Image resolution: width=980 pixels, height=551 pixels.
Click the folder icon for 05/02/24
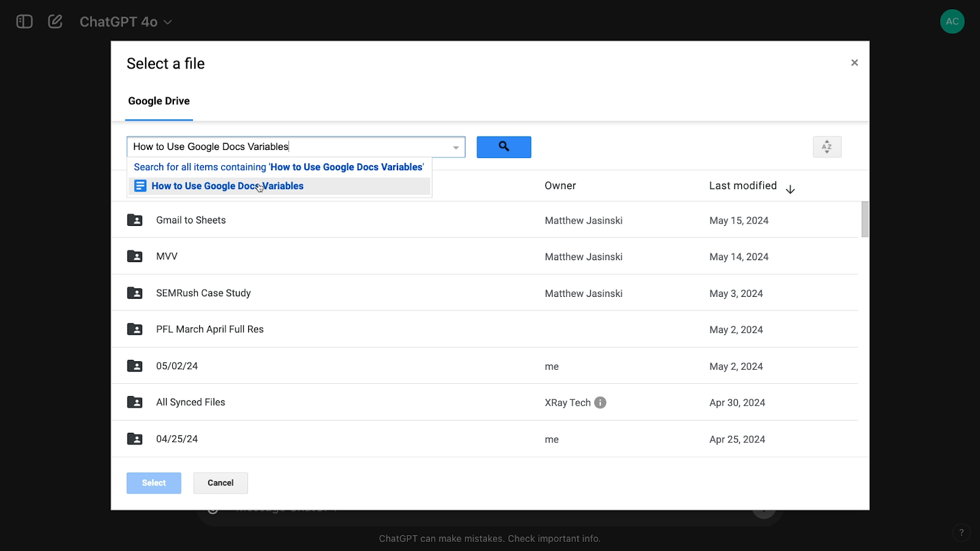(135, 366)
